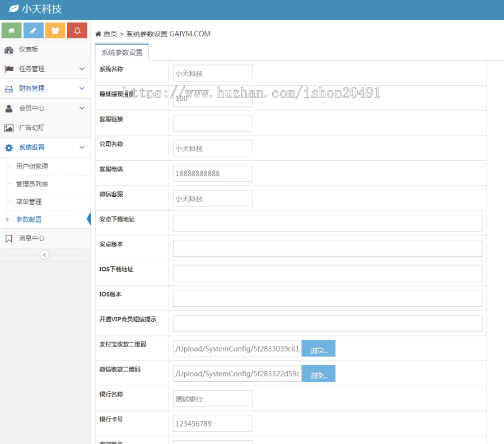Click the 仪表板 dashboard icon
504x444 pixels.
[9, 50]
